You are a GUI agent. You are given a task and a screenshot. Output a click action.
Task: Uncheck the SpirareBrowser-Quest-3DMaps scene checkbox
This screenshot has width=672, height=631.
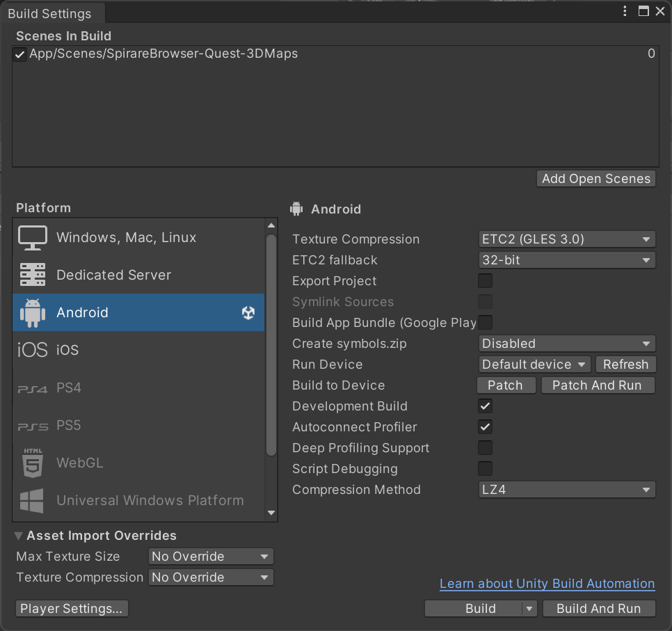(x=19, y=54)
